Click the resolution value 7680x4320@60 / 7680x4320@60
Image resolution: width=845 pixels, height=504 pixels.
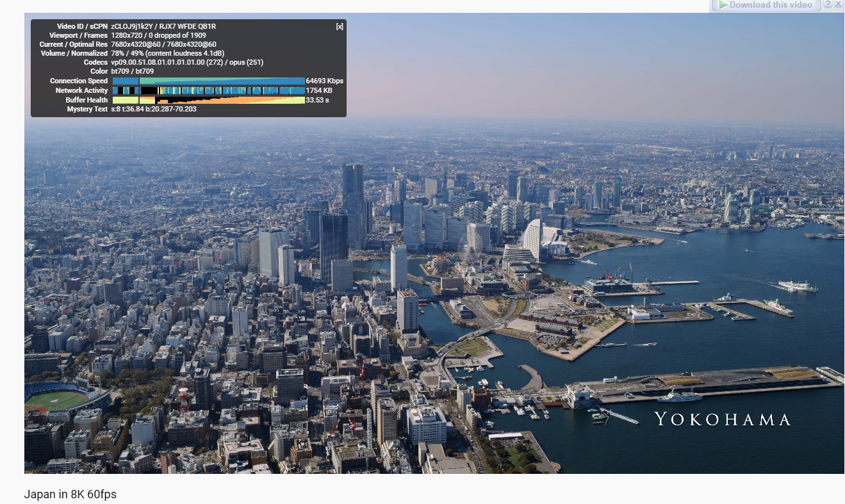point(163,44)
